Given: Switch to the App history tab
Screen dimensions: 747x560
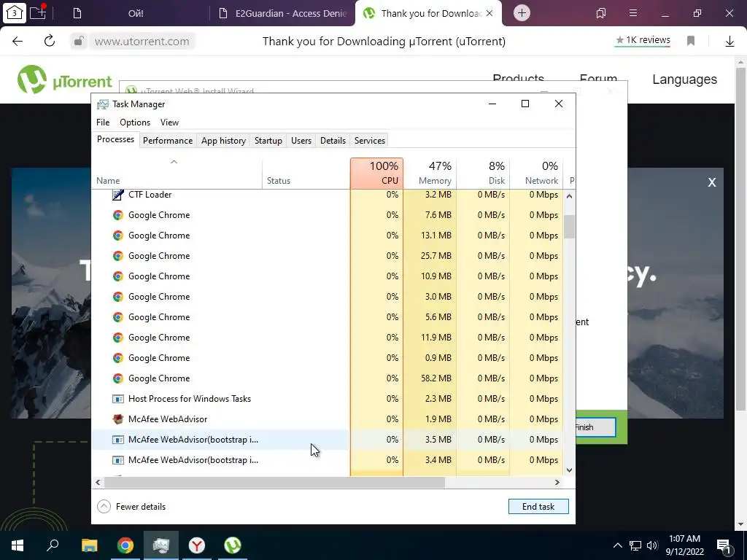Looking at the screenshot, I should click(223, 141).
